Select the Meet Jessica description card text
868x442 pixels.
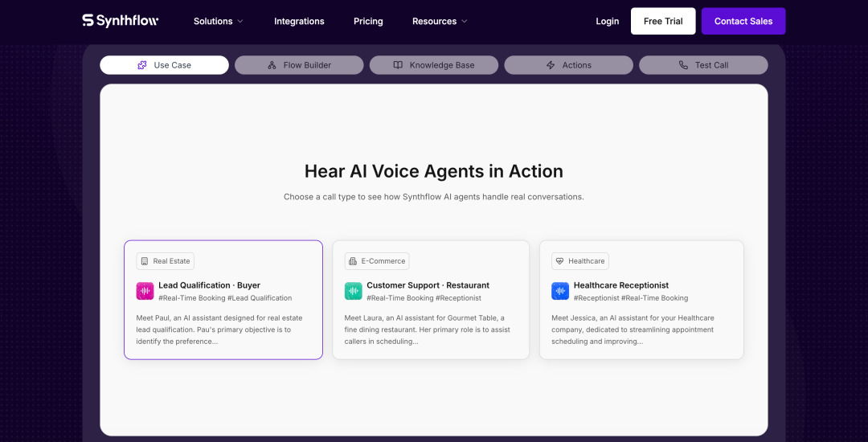click(x=633, y=329)
